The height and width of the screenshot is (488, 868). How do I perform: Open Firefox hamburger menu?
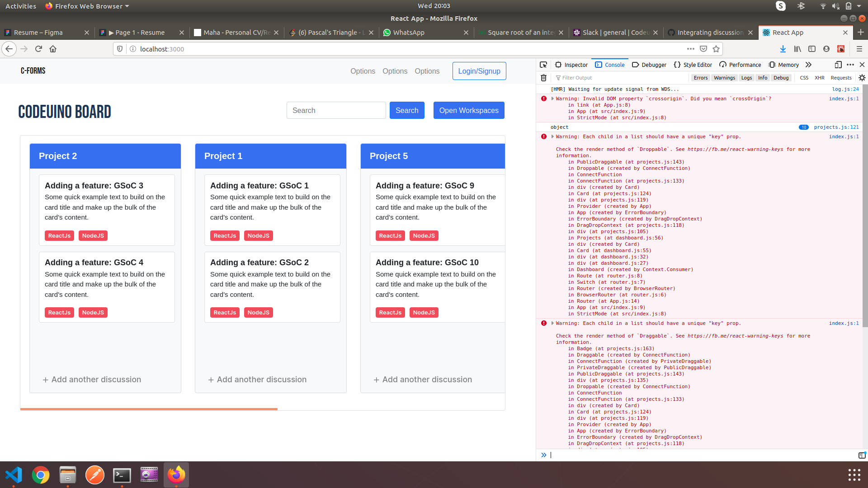click(859, 49)
